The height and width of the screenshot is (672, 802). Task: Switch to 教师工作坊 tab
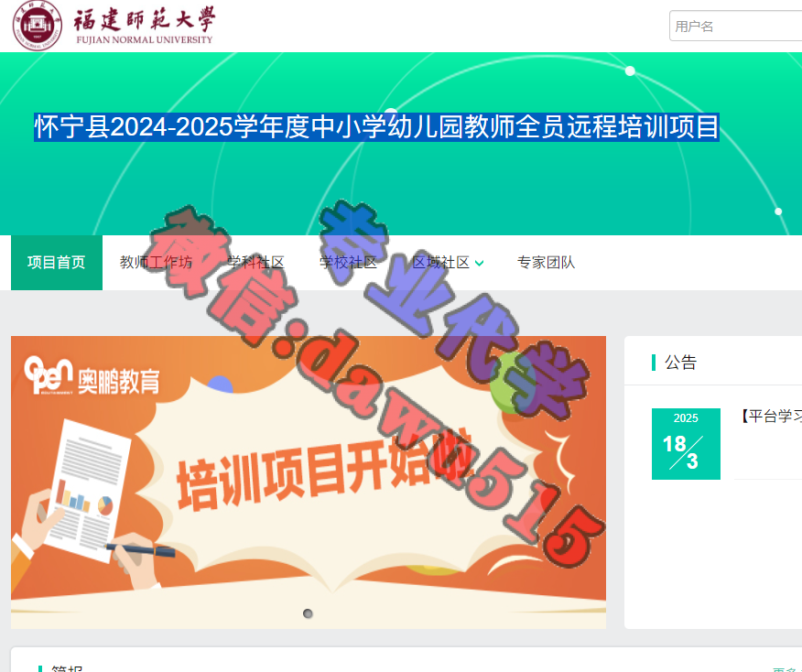point(156,263)
